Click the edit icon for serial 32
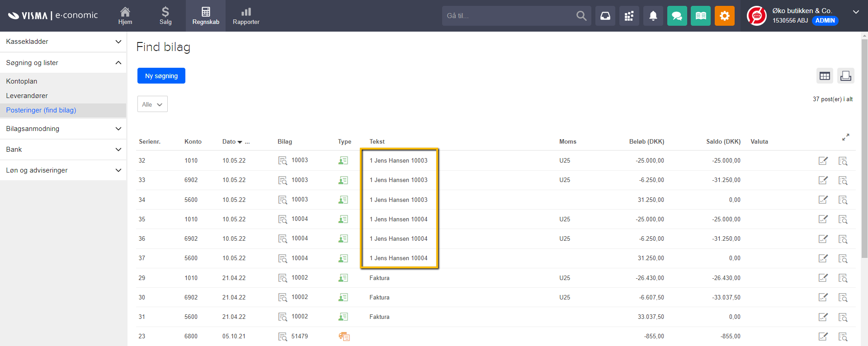The height and width of the screenshot is (346, 868). coord(823,161)
